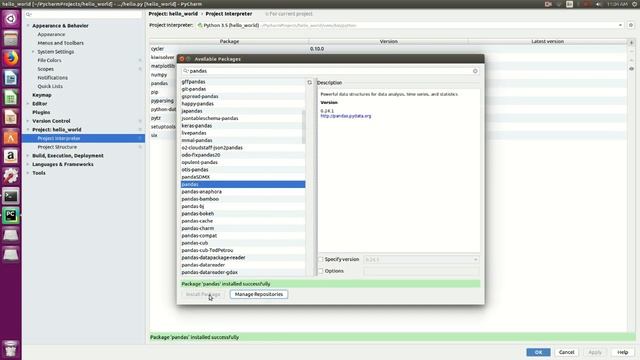Clear the pandas search field icon

coord(475,71)
